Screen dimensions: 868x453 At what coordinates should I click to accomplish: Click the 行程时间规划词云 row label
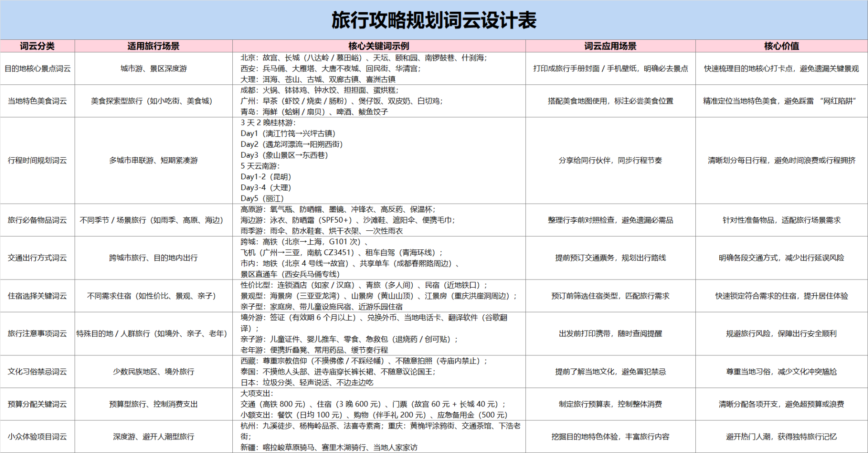pos(38,160)
